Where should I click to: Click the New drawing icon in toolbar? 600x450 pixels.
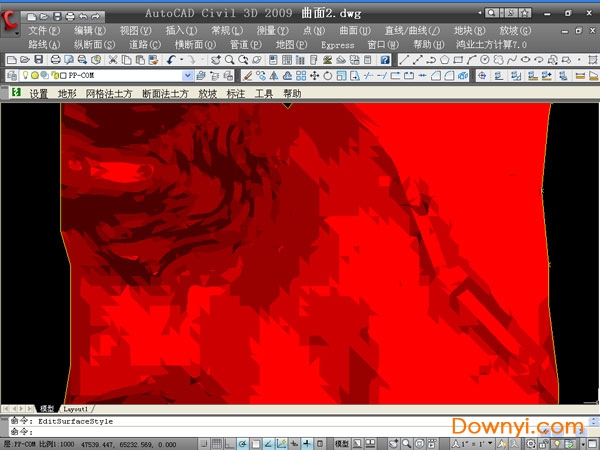[x=10, y=61]
